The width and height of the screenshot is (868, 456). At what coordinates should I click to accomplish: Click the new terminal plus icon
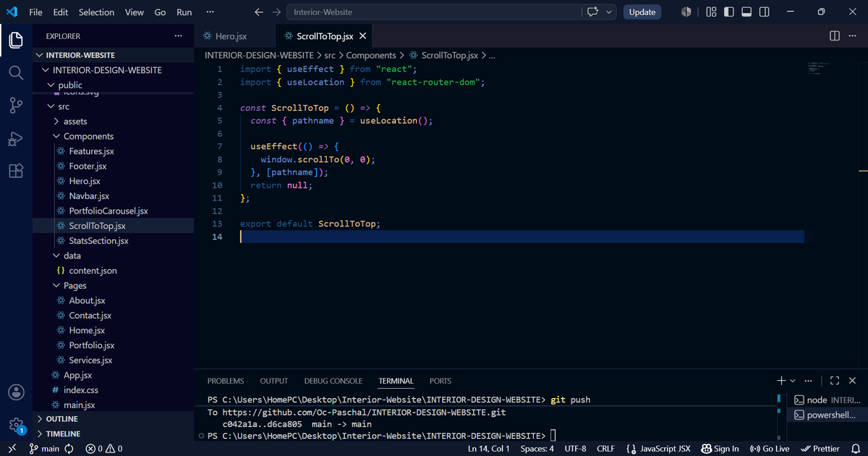(781, 381)
